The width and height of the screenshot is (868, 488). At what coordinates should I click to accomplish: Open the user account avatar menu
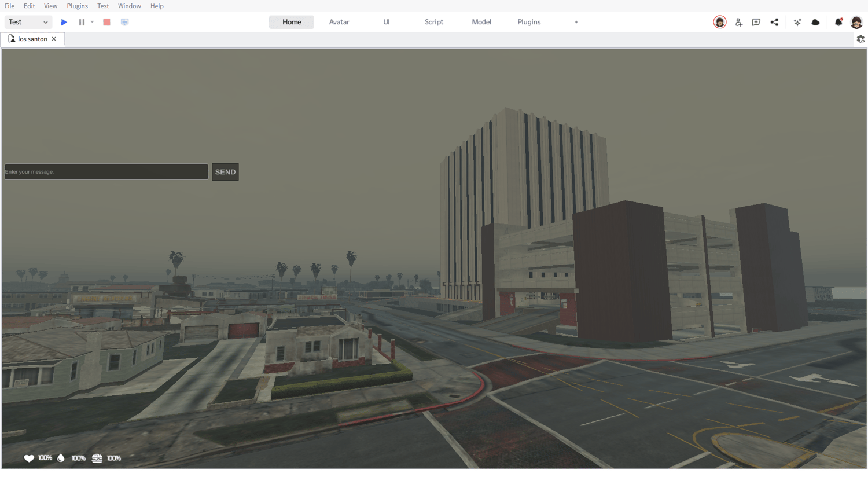pyautogui.click(x=857, y=22)
